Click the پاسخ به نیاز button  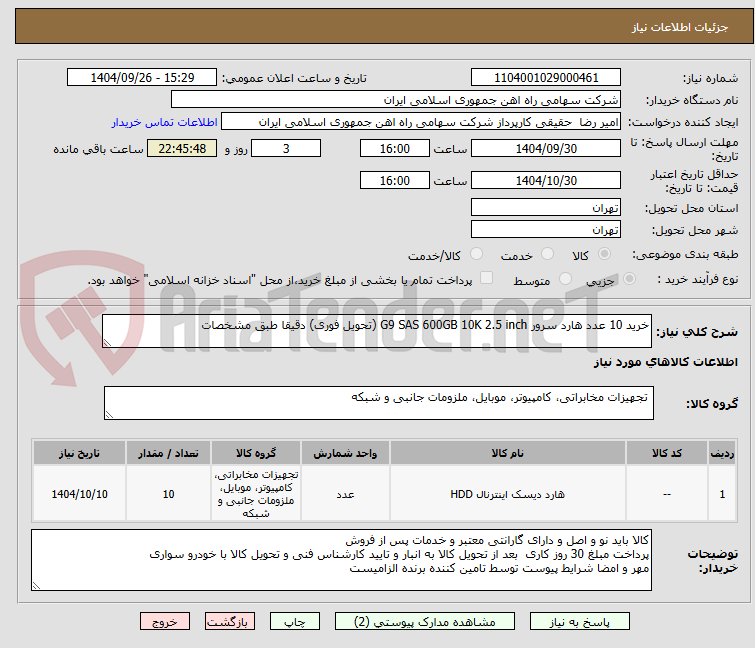click(x=579, y=622)
